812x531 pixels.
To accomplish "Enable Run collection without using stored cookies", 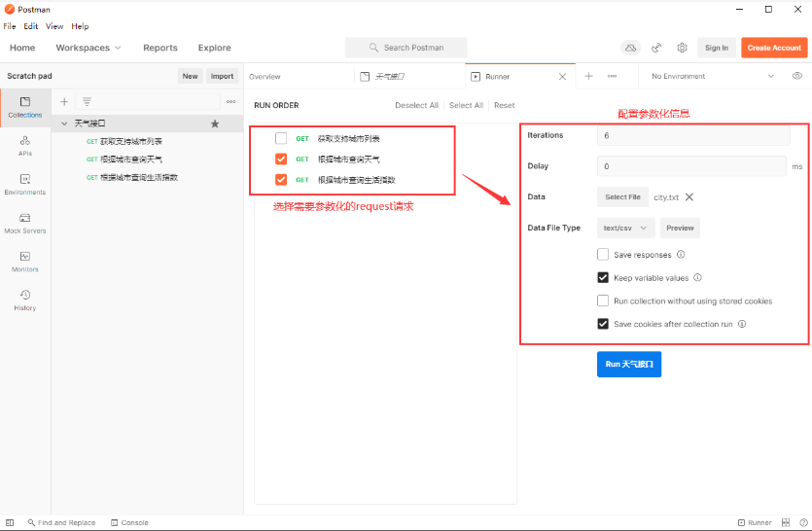I will click(x=603, y=301).
